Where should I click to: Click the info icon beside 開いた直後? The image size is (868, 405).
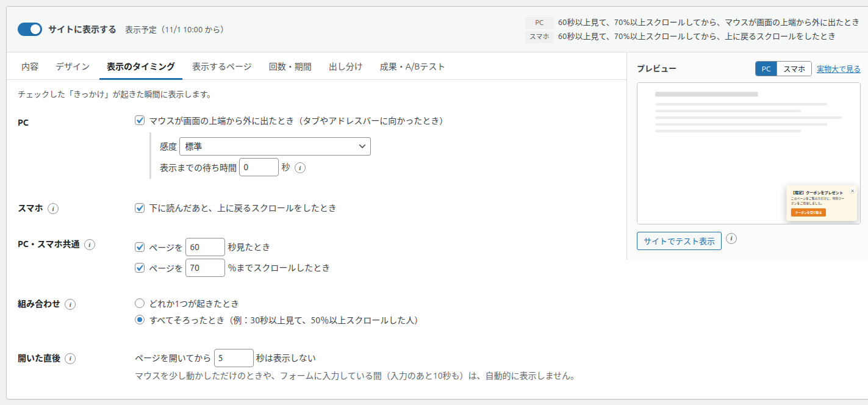coord(70,359)
